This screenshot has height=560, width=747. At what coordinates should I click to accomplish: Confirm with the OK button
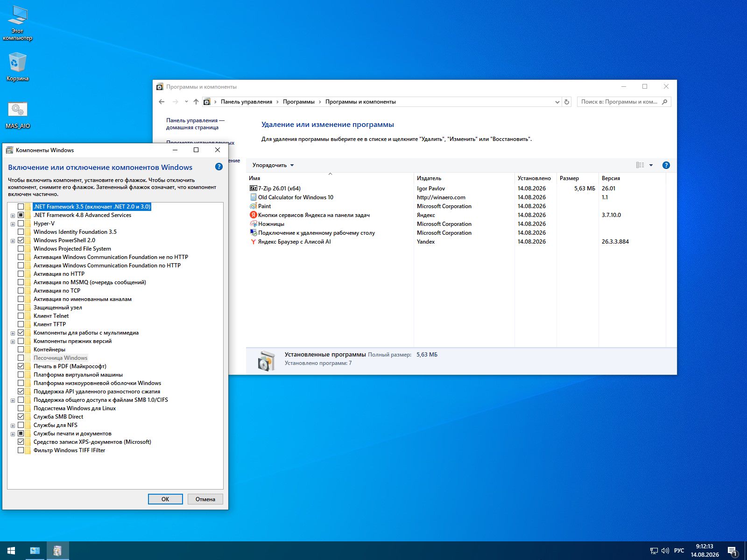click(x=165, y=499)
